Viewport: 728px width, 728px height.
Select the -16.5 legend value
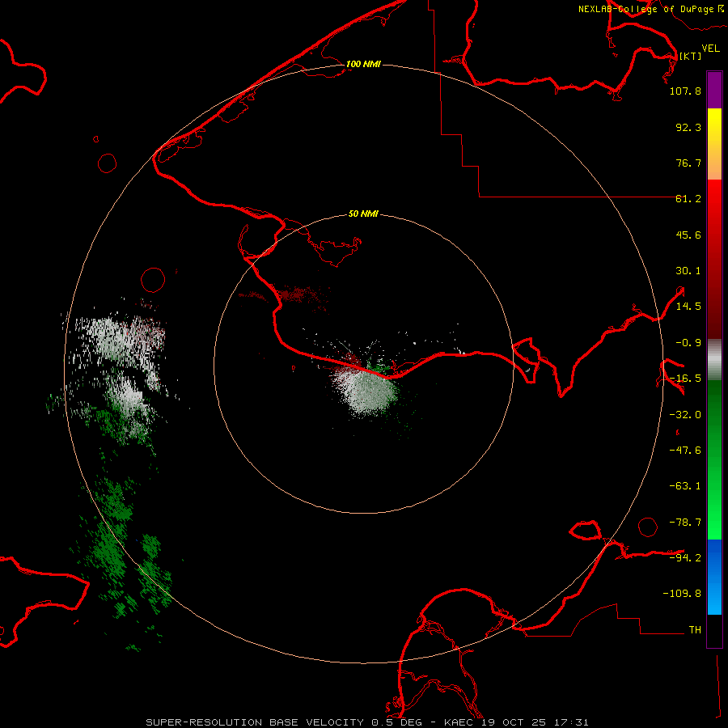(x=685, y=379)
